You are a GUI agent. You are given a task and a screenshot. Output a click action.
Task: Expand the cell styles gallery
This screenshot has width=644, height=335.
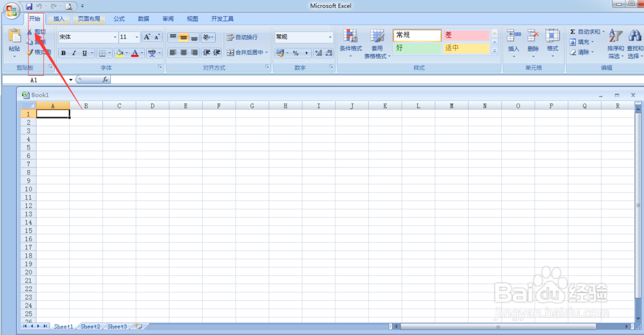coord(495,51)
